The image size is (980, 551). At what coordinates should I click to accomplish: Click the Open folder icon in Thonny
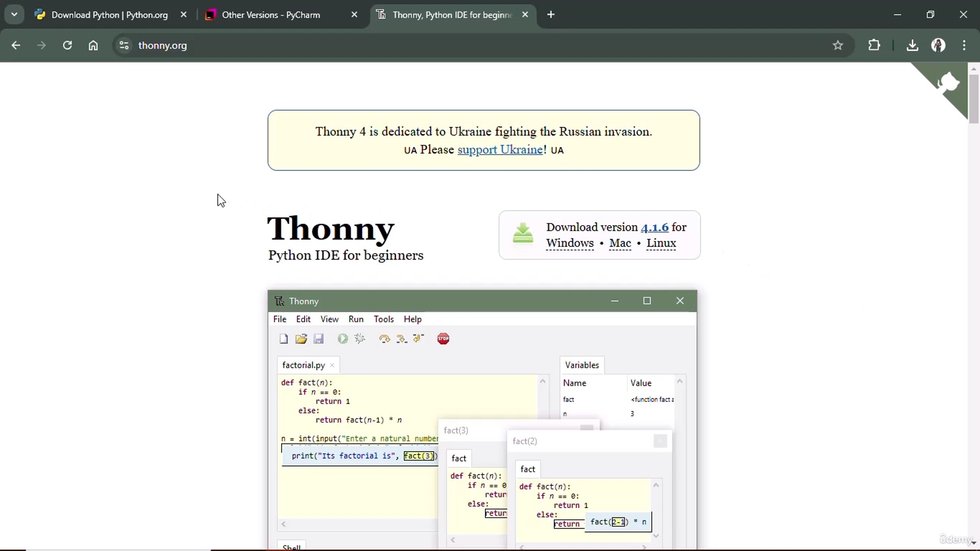click(301, 339)
